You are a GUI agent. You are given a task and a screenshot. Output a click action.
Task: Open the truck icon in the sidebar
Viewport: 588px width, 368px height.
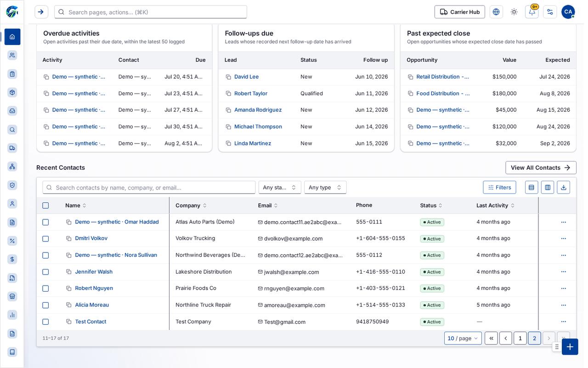pos(12,148)
